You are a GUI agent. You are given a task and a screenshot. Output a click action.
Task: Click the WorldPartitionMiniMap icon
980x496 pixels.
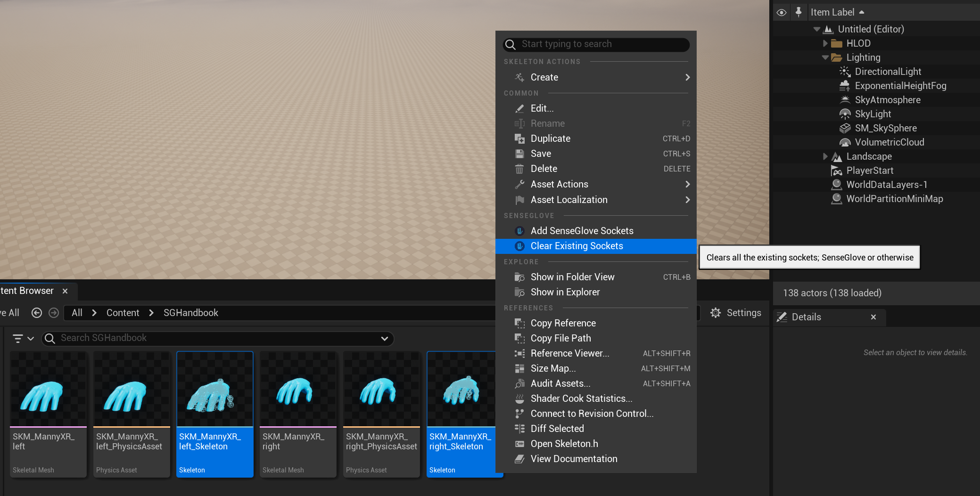coord(836,199)
